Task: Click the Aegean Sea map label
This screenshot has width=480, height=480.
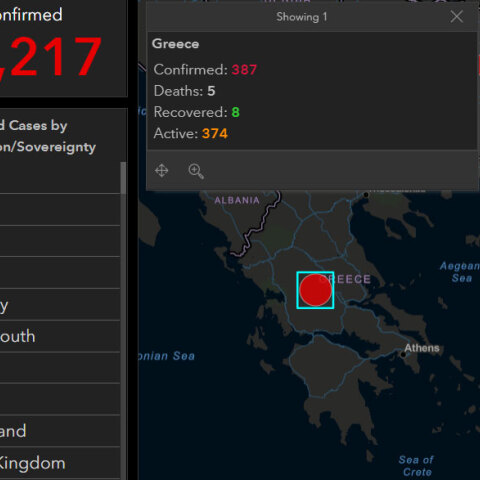Action: [x=460, y=272]
